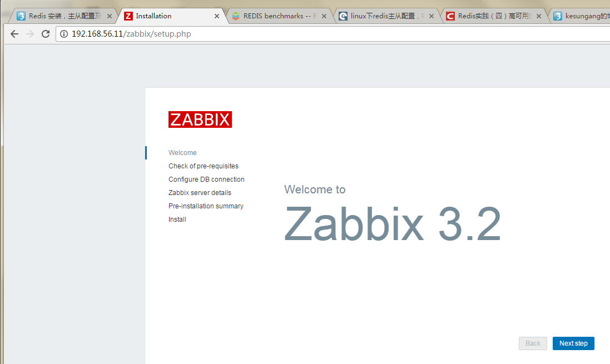Reload the page with the refresh icon
This screenshot has height=364, width=610.
coord(46,34)
